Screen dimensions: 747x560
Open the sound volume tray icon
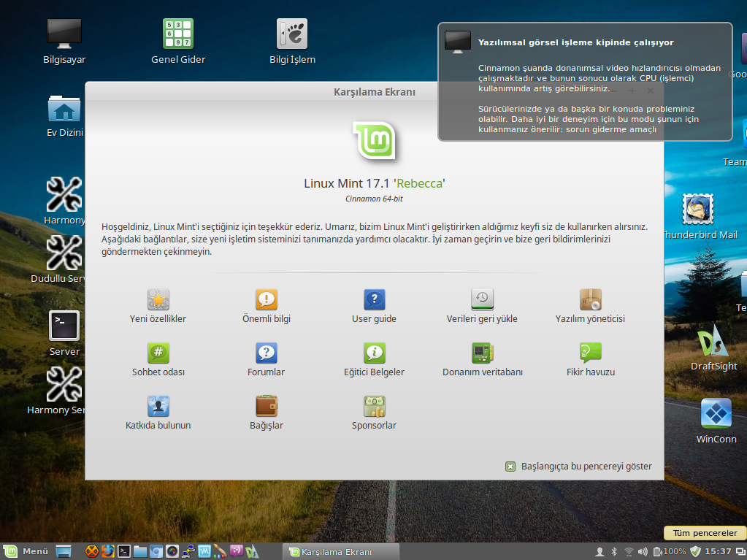coord(643,551)
